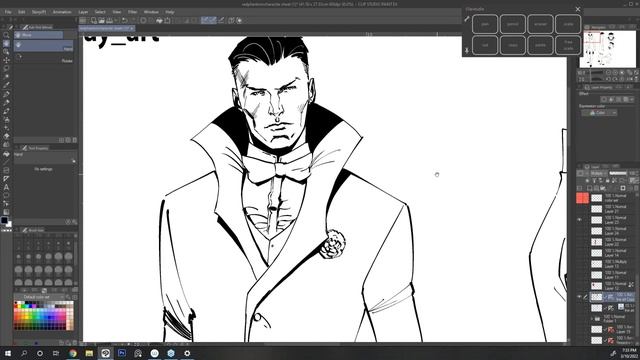Select the Fill bucket tool
The height and width of the screenshot is (360, 640).
click(6, 154)
